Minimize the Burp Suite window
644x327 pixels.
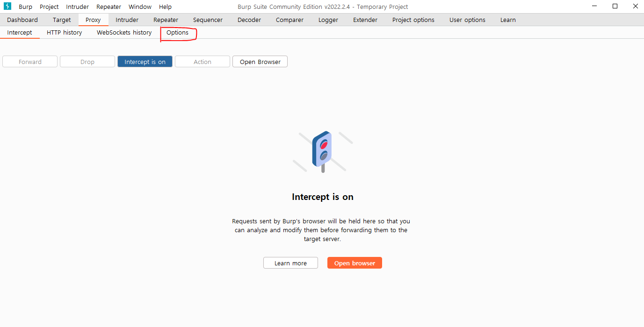coord(594,7)
